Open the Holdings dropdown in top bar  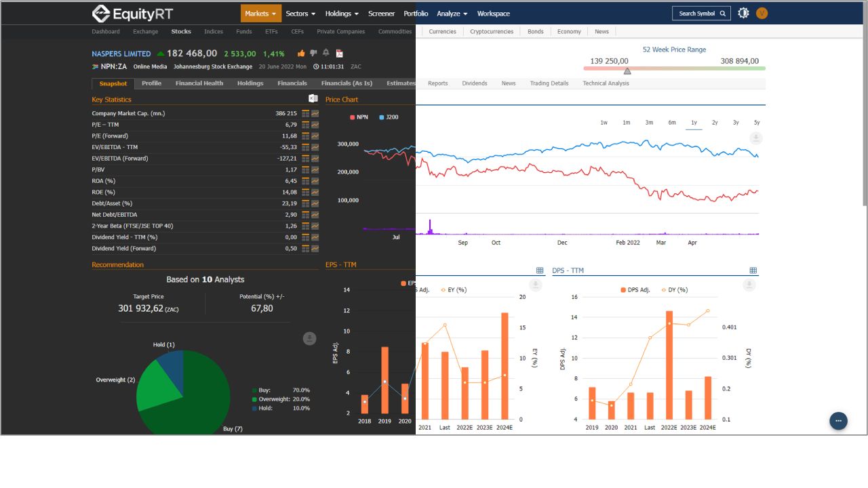coord(342,14)
